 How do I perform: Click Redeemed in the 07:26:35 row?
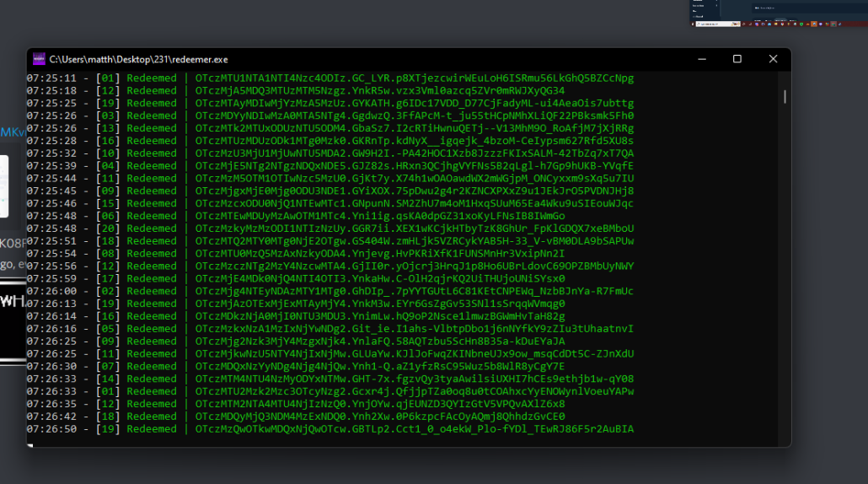tap(152, 404)
